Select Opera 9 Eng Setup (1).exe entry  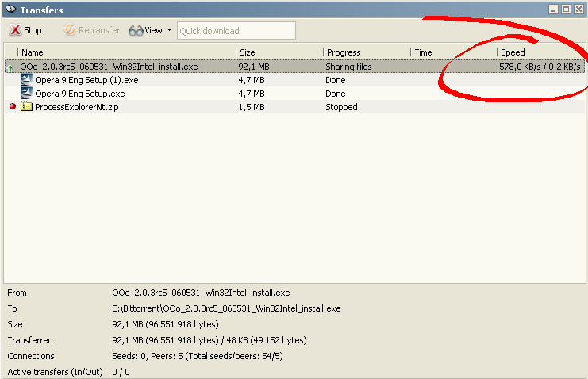(x=86, y=80)
